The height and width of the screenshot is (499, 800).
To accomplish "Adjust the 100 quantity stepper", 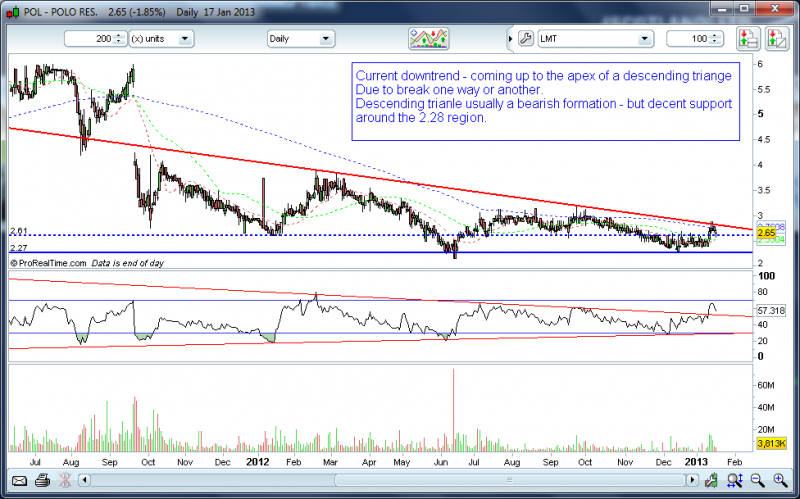I will click(712, 40).
